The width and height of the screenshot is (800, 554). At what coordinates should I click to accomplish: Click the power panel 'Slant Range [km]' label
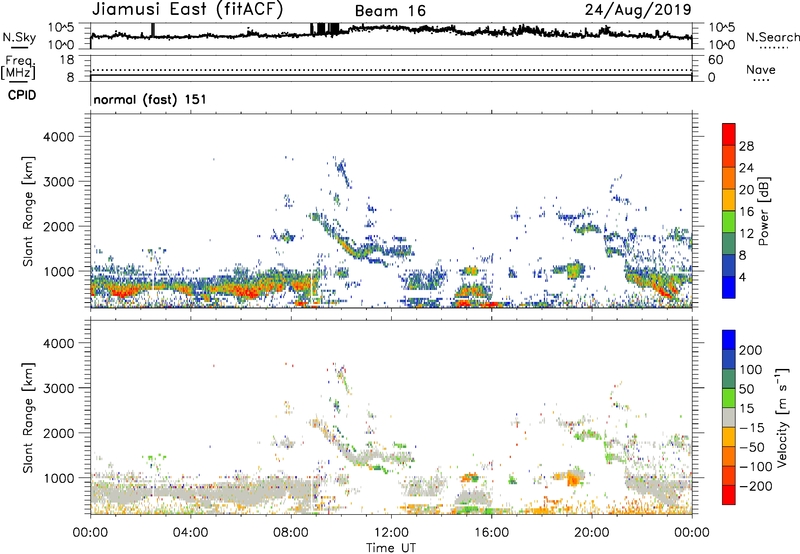pyautogui.click(x=28, y=211)
